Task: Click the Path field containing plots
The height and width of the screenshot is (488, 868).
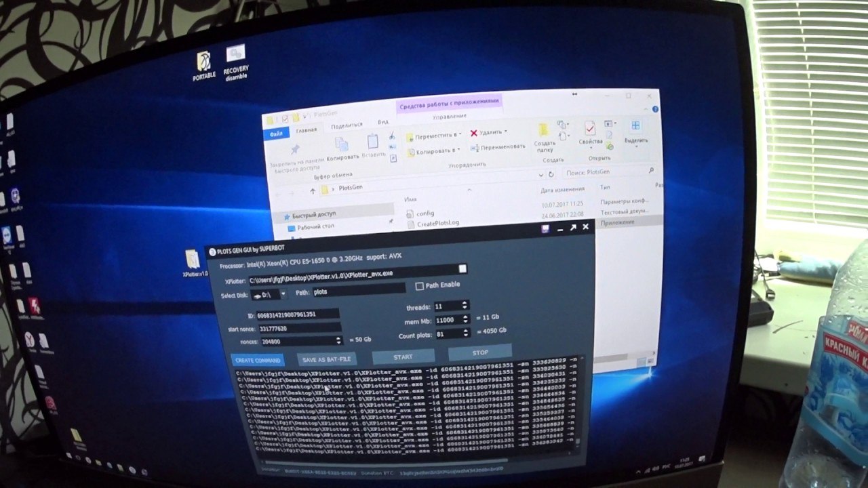Action: click(x=358, y=290)
